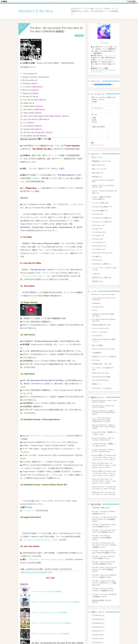
Task: Open category The Kinks (26)
Action: click(x=97, y=214)
